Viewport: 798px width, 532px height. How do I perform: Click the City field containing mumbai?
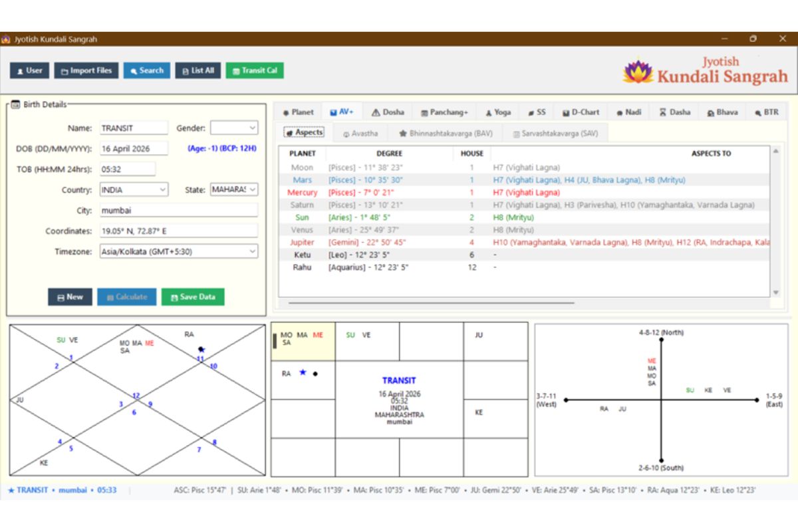(x=178, y=210)
